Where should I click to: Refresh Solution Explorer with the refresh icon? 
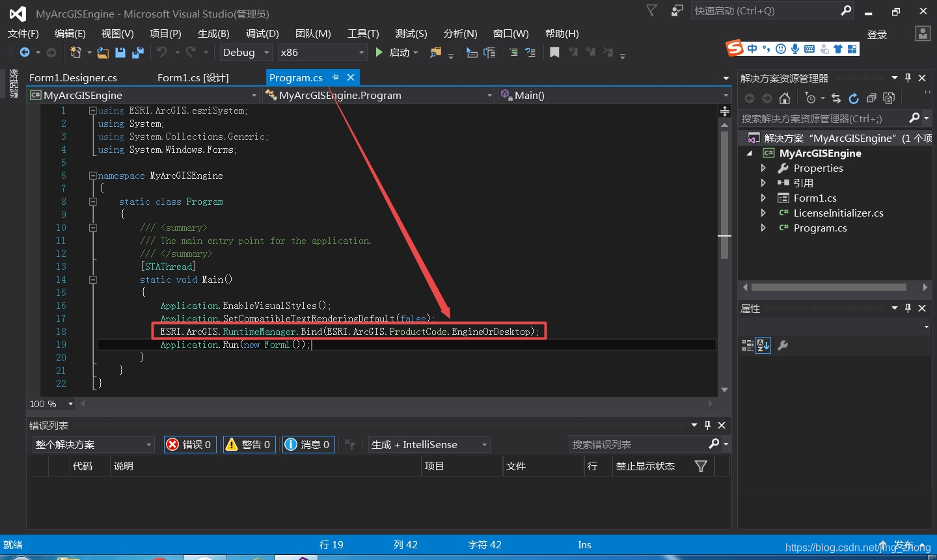coord(854,98)
